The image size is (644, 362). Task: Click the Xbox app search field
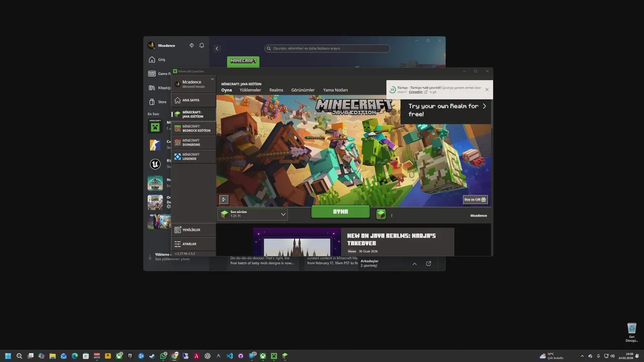coord(327,48)
